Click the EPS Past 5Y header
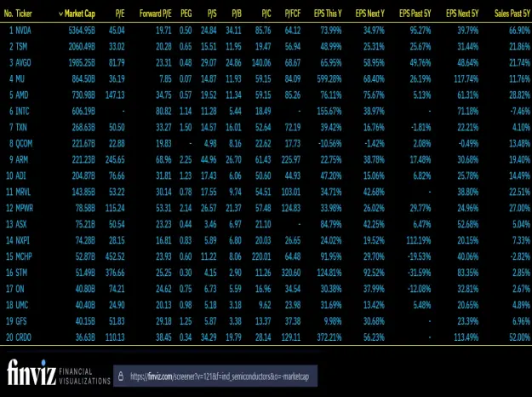The height and width of the screenshot is (397, 532). 415,14
